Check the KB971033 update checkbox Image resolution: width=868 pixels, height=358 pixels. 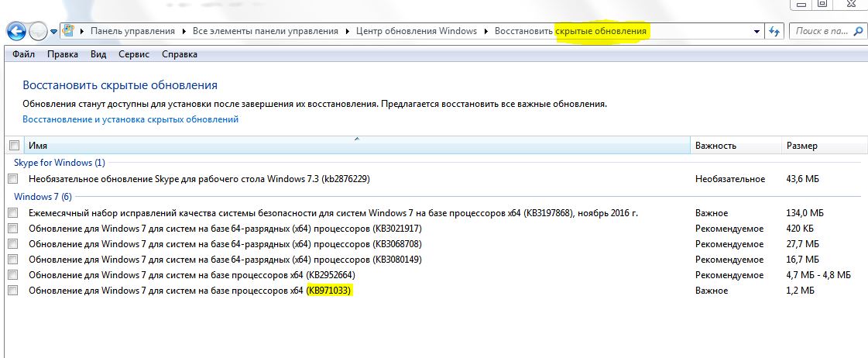pyautogui.click(x=13, y=291)
